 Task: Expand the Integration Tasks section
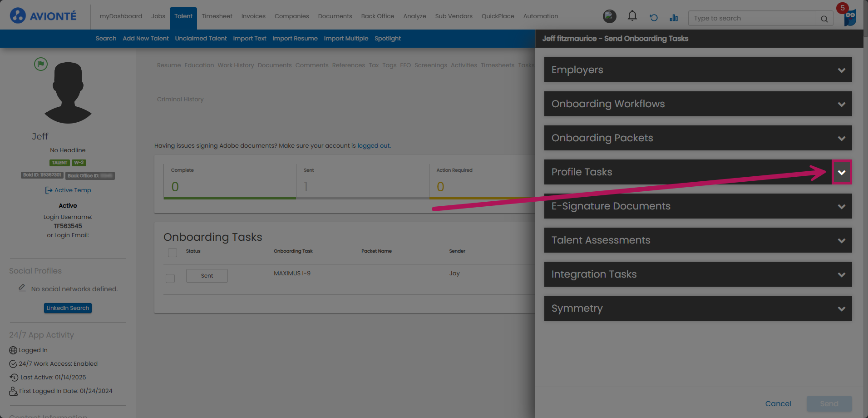698,274
